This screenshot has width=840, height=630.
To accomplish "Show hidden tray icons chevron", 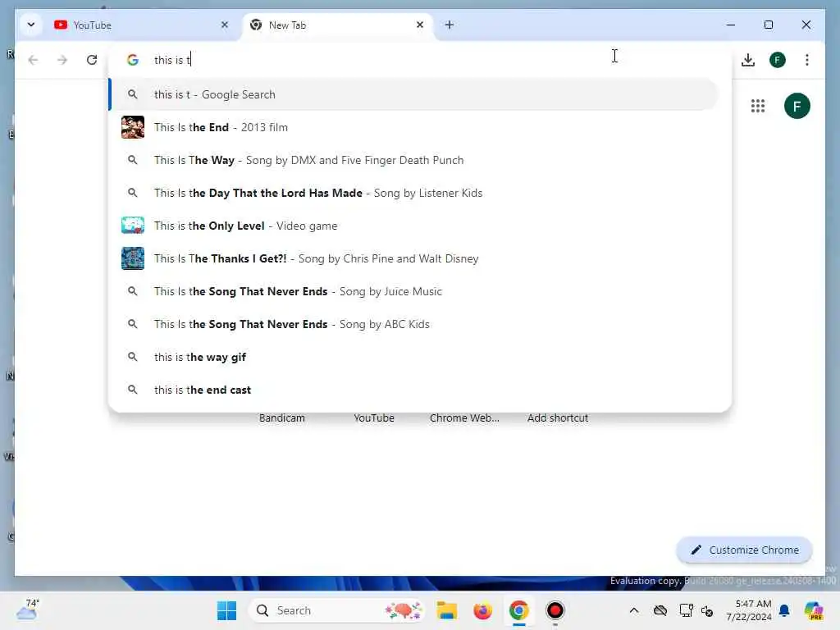I will [634, 610].
